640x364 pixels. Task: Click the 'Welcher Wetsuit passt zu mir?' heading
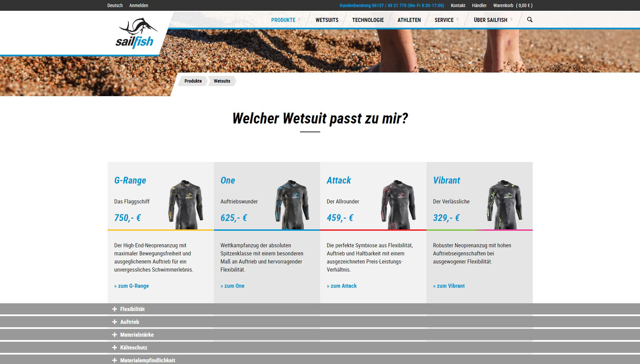320,118
